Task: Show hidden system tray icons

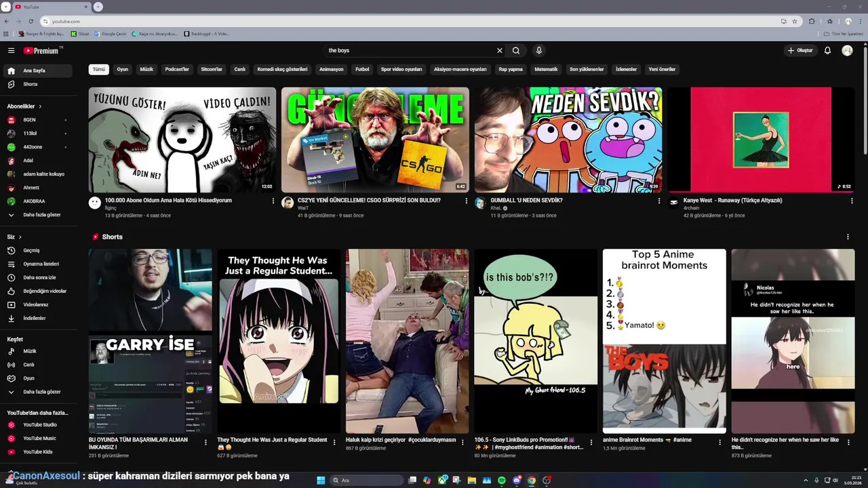Action: (x=806, y=481)
